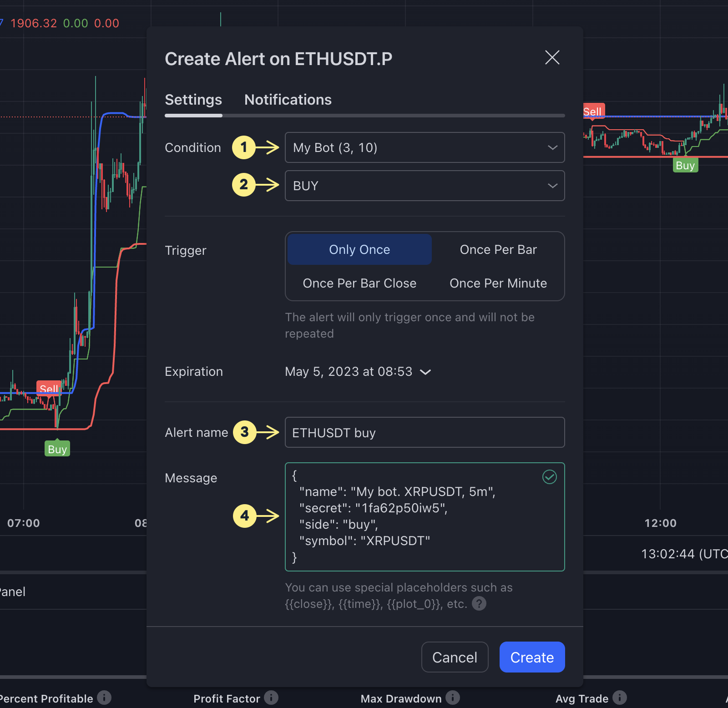Select the Settings tab

[193, 100]
